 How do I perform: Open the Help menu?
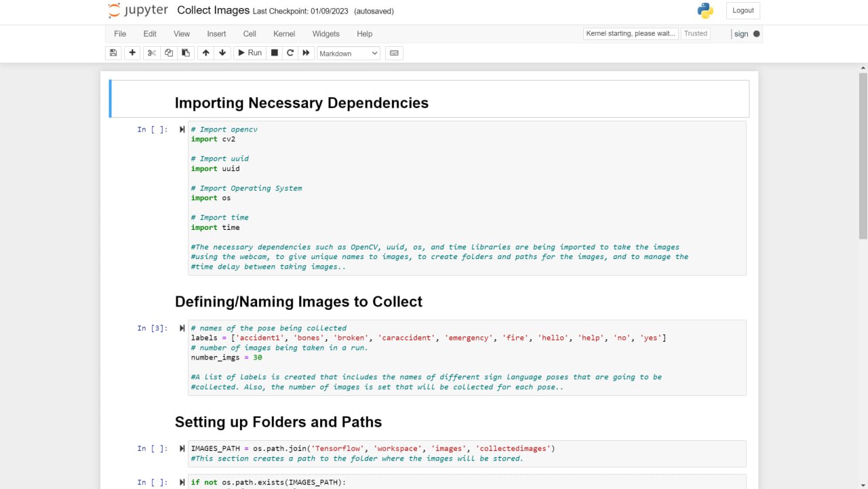[365, 34]
